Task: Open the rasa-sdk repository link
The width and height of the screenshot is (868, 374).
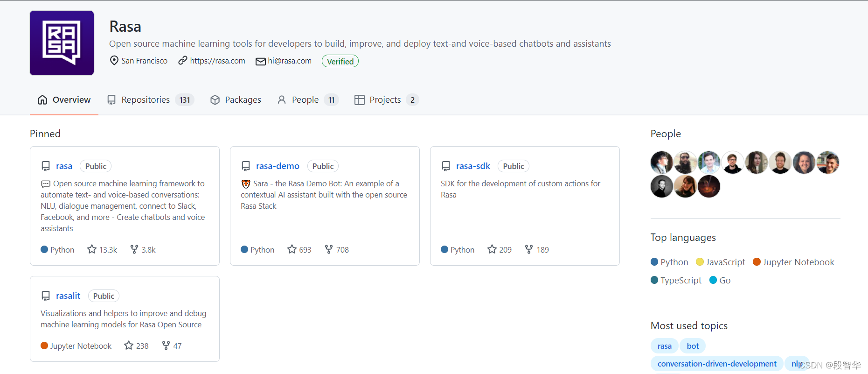Action: click(x=473, y=166)
